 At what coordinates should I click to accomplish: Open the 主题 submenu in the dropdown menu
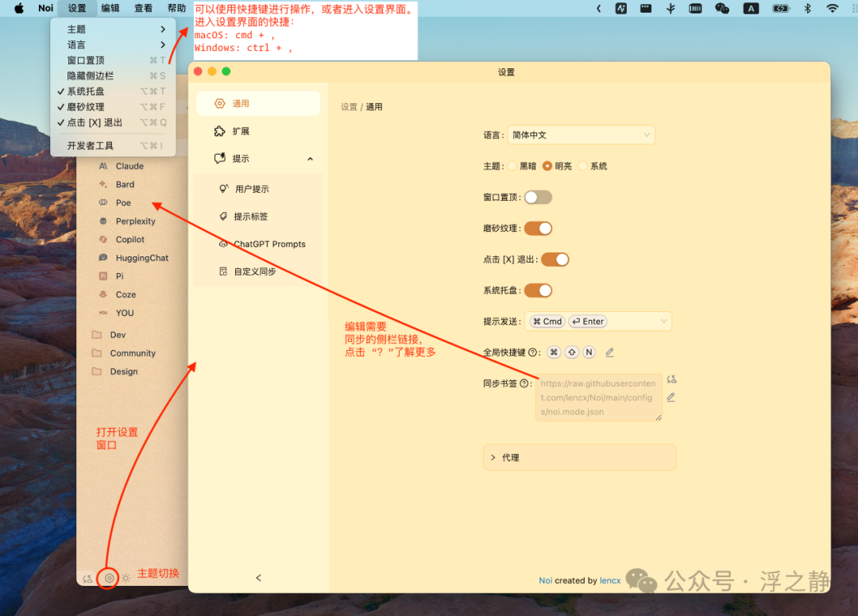point(114,29)
